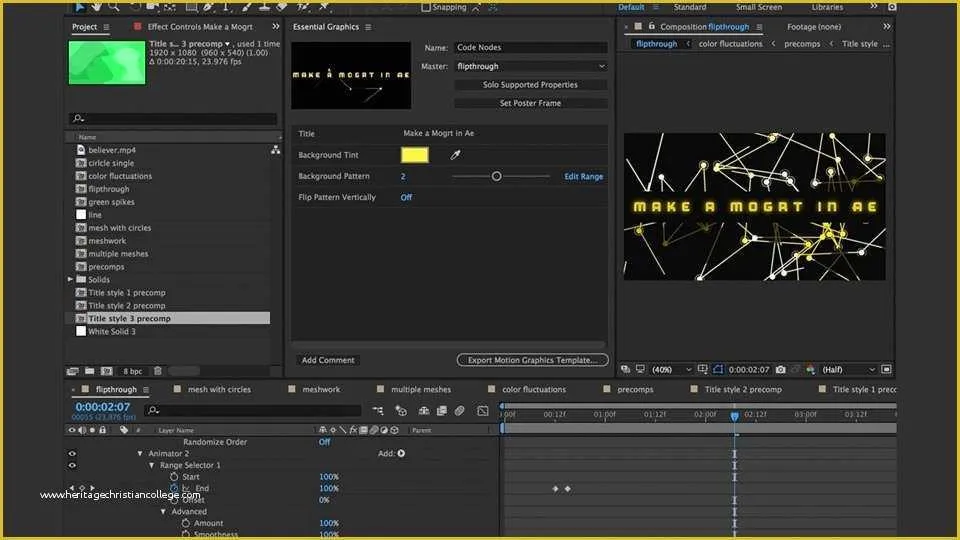
Task: Open the viewer magnification 40% dropdown
Action: pyautogui.click(x=671, y=370)
